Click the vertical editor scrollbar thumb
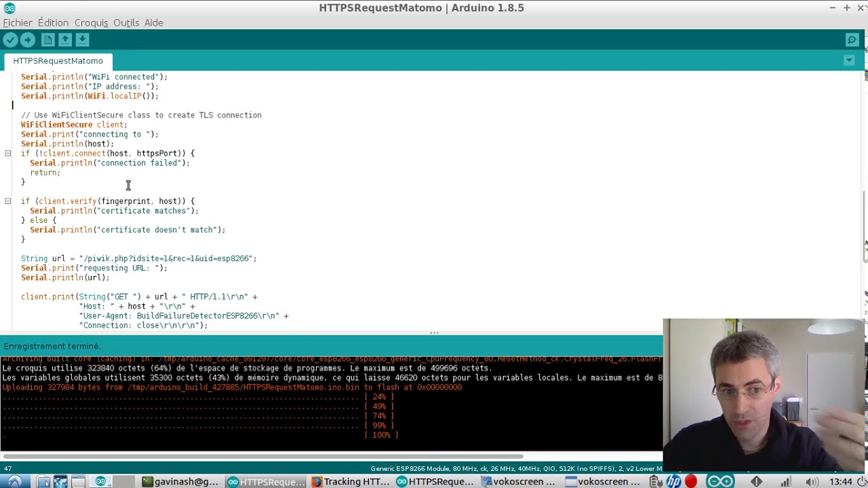868x488 pixels. [x=864, y=227]
